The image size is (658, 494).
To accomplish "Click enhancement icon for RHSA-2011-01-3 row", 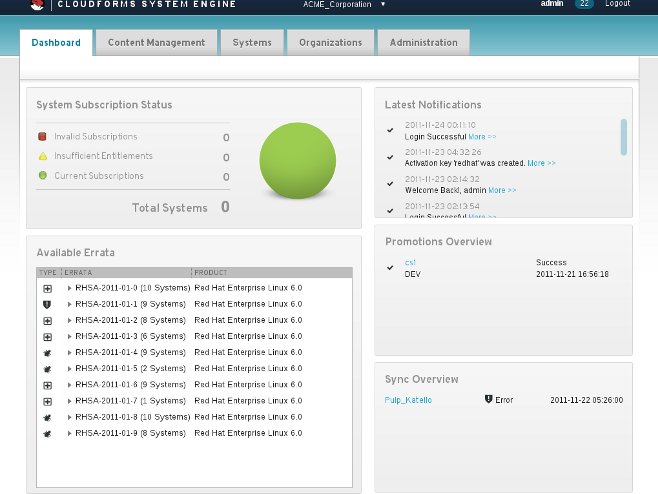I will (47, 337).
